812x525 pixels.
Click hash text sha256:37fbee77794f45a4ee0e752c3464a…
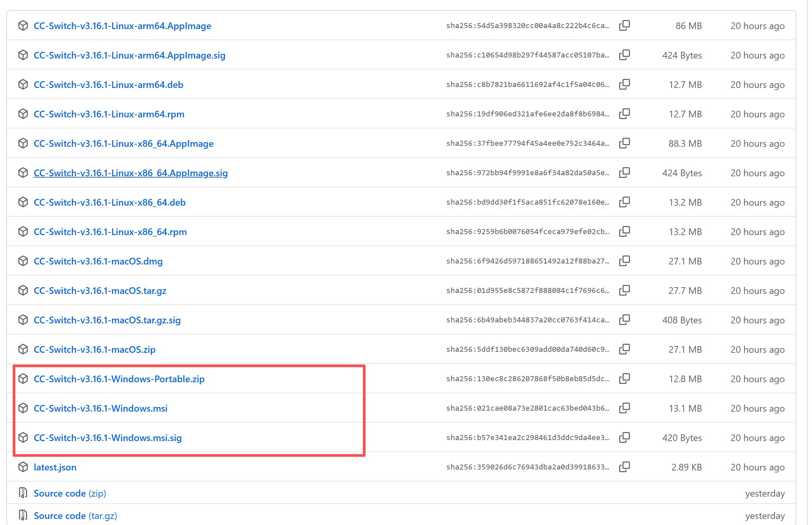coord(528,143)
